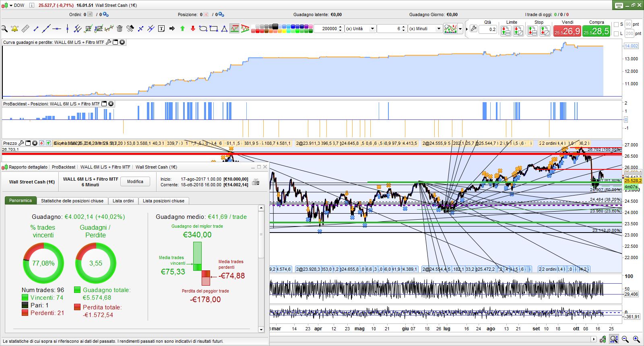The height and width of the screenshot is (346, 644).
Task: Open the Minuti timeframe dropdown
Action: pyautogui.click(x=439, y=29)
